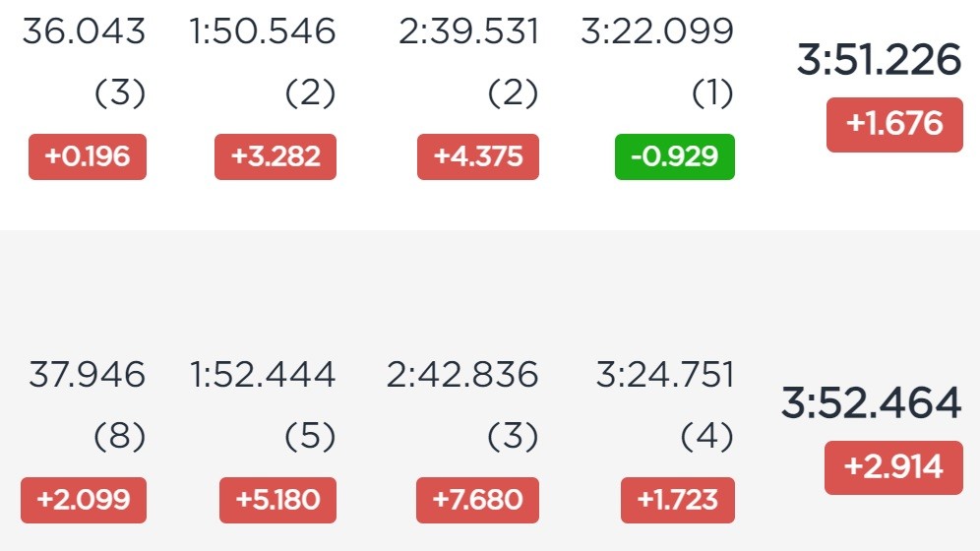This screenshot has width=980, height=551.
Task: Click the +1.723 red gap badge
Action: coord(678,500)
